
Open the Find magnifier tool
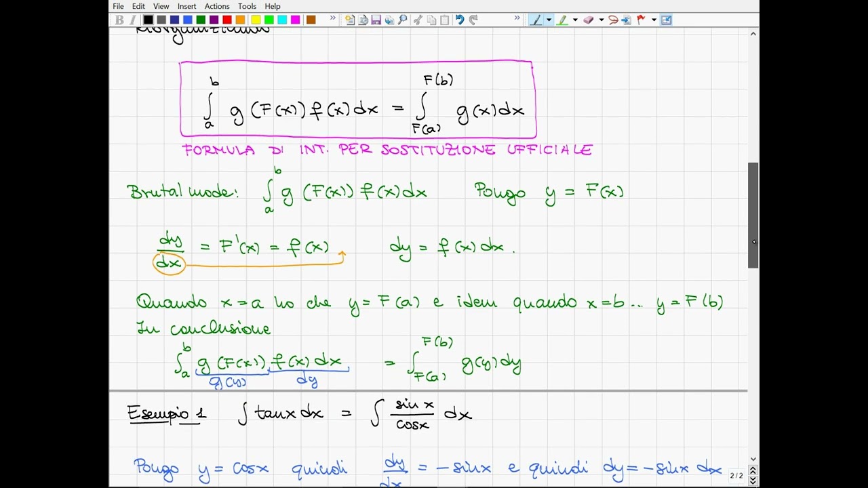tap(403, 20)
